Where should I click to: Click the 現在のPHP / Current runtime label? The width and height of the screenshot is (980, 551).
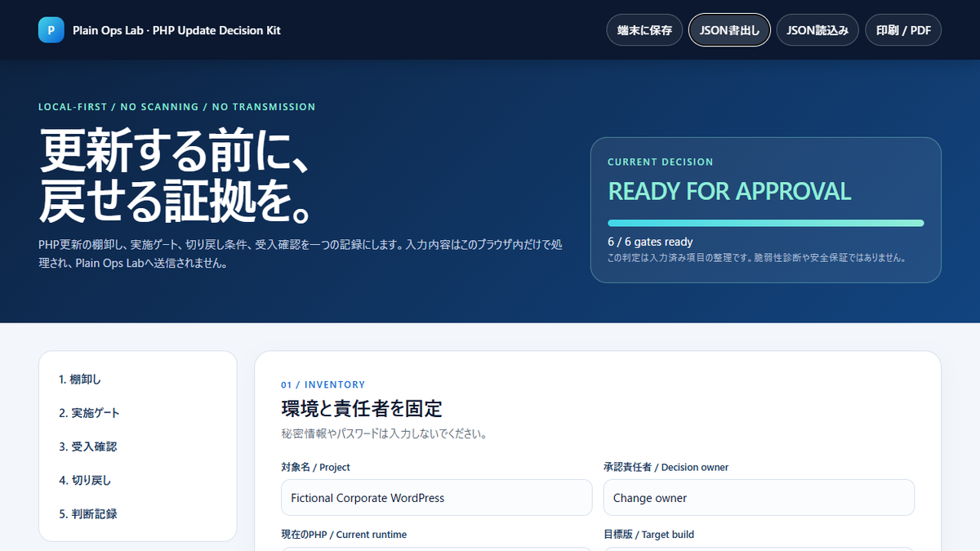pyautogui.click(x=344, y=535)
